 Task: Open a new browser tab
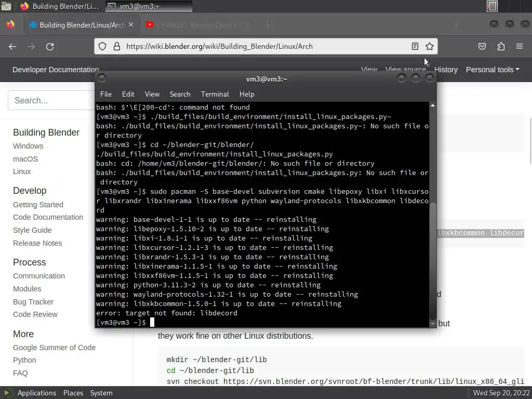[x=267, y=25]
